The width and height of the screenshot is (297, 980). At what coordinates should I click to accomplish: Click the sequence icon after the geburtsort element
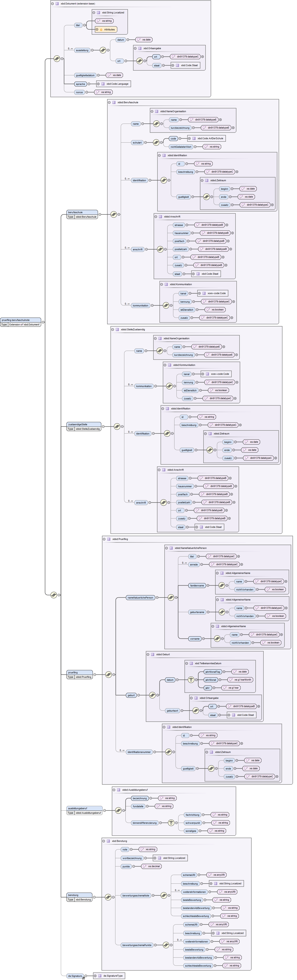[x=196, y=711]
